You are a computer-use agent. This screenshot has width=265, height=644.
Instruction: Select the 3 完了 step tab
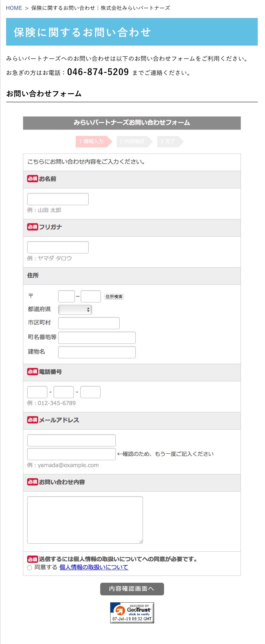coord(170,141)
